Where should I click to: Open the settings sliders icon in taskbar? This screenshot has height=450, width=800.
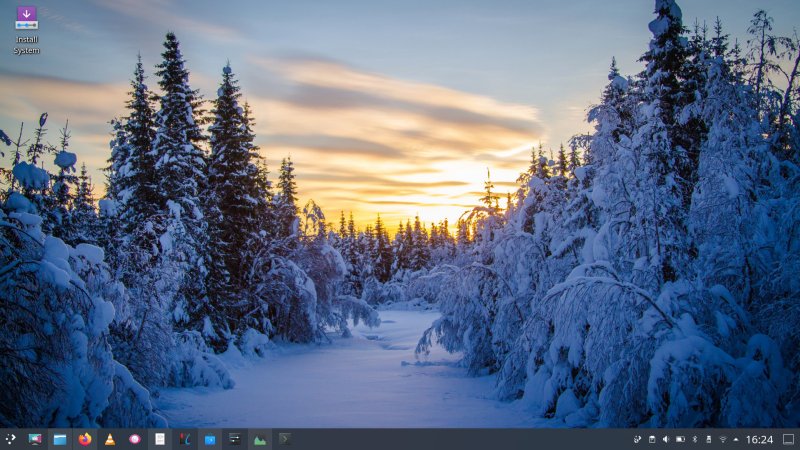click(x=235, y=439)
